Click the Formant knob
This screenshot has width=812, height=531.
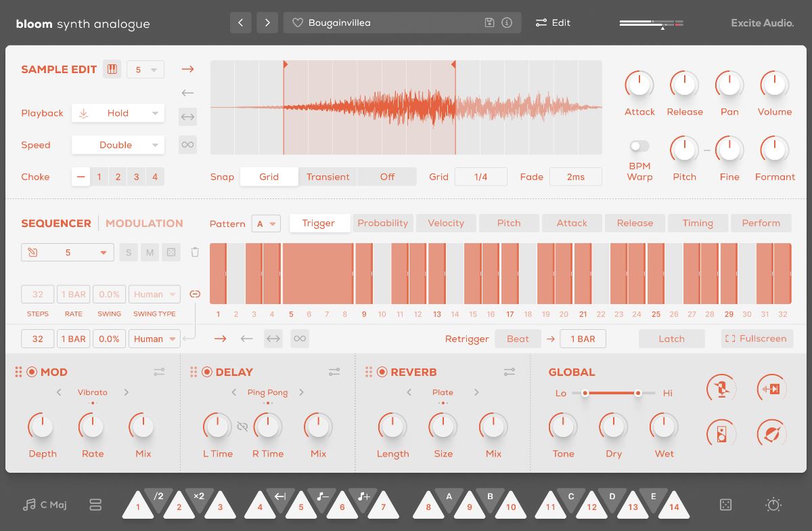tap(775, 150)
